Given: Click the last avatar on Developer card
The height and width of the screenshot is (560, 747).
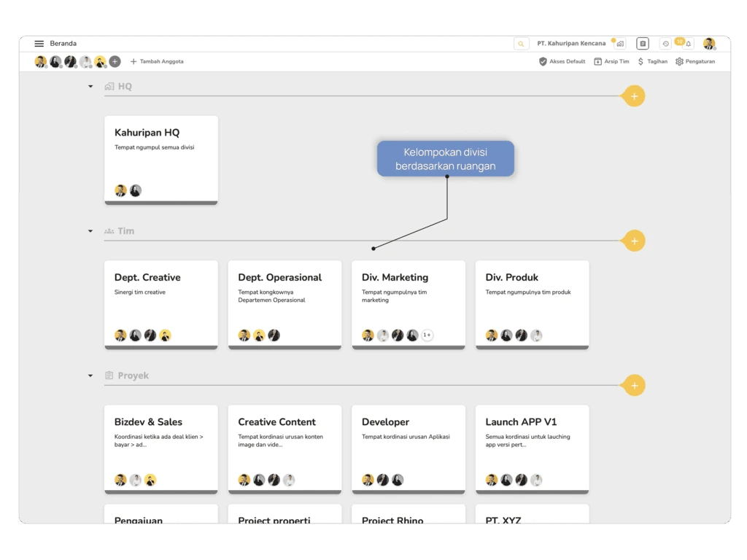Looking at the screenshot, I should click(x=398, y=480).
